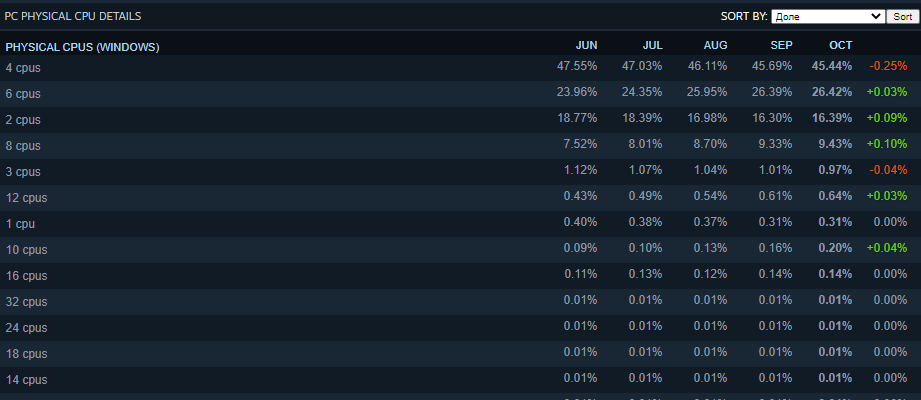Screen dimensions: 921x400
Task: Click the JUN column header
Action: coord(586,46)
